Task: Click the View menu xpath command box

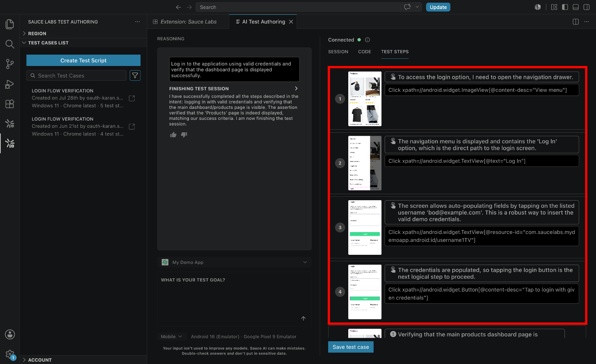Action: coord(482,90)
